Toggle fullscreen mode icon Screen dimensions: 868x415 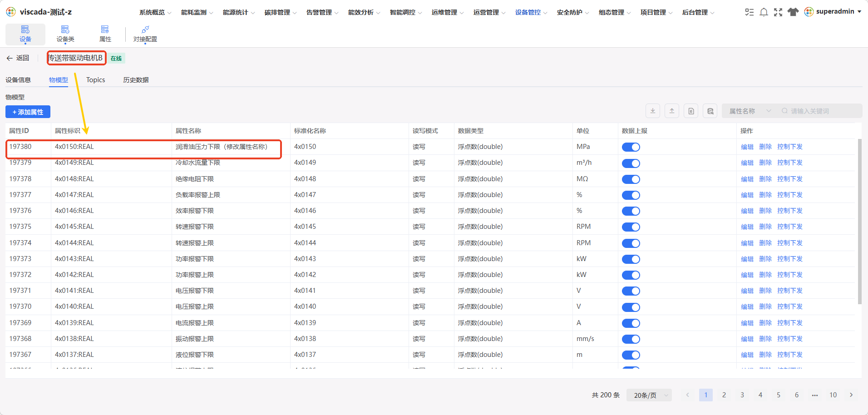[x=778, y=12]
